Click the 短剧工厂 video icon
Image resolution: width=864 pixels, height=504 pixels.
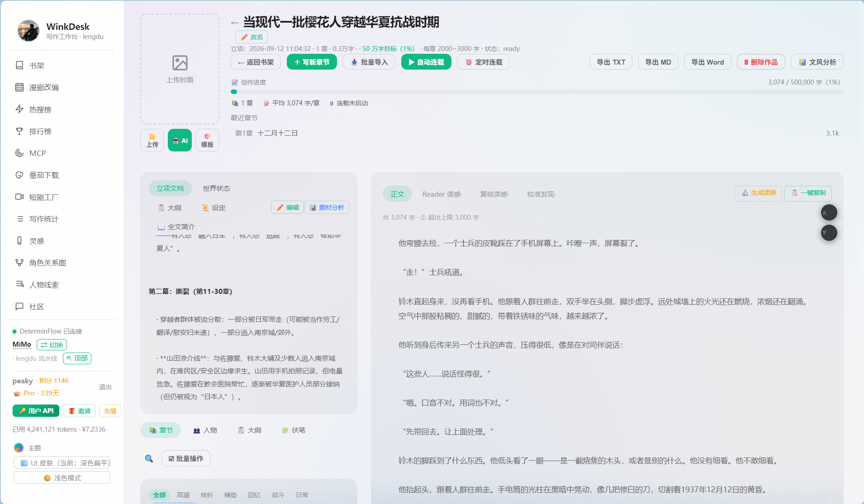point(19,197)
